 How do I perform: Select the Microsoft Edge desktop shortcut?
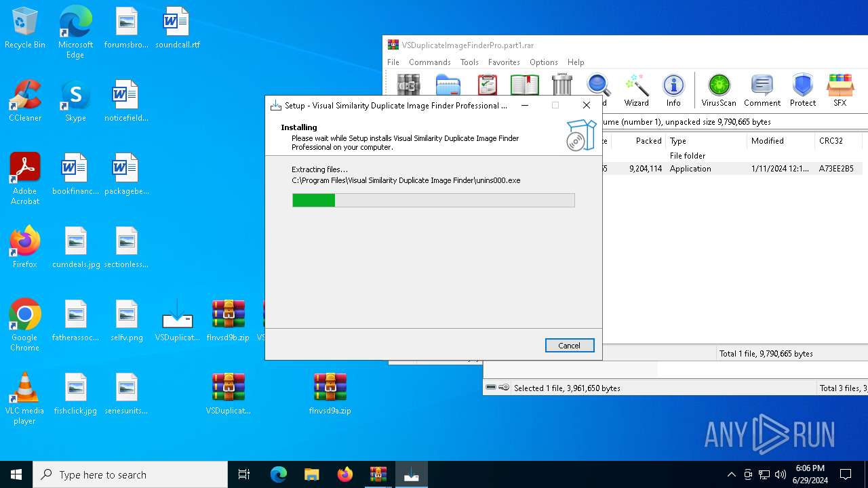75,33
